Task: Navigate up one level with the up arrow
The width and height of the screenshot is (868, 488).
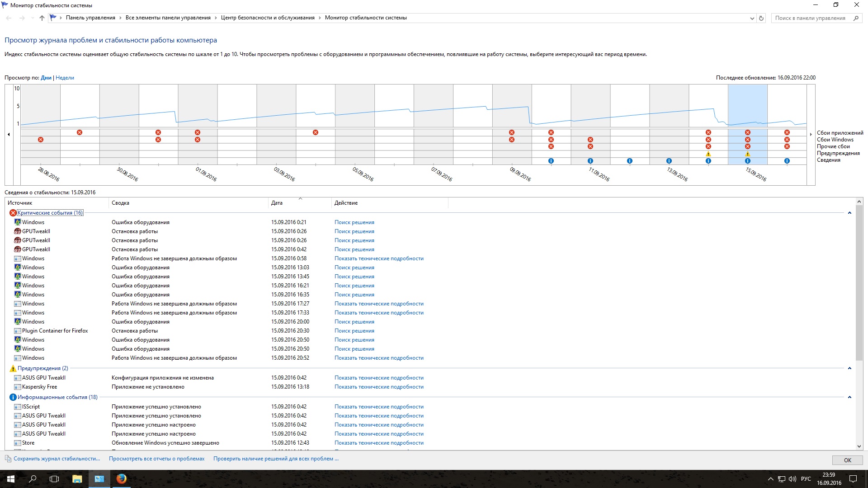Action: (42, 18)
